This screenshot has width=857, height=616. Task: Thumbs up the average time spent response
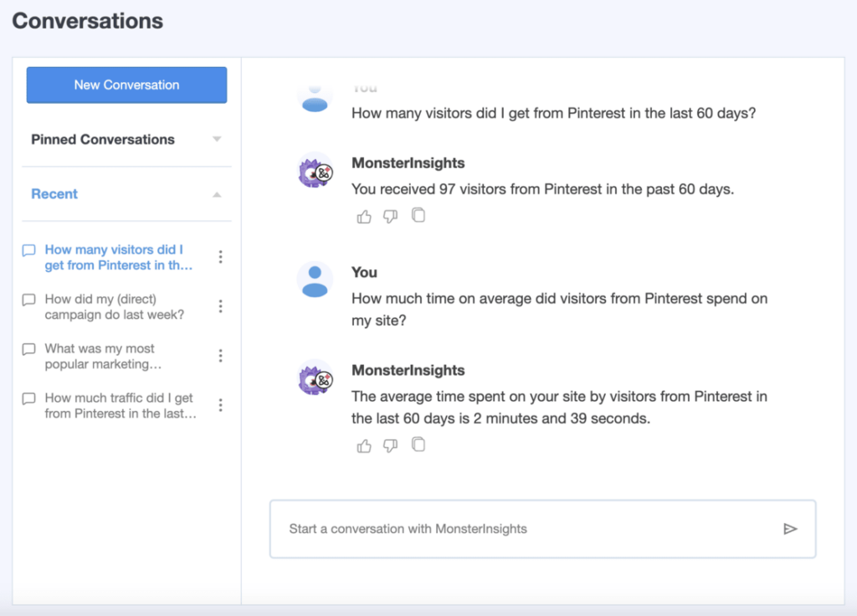tap(364, 445)
